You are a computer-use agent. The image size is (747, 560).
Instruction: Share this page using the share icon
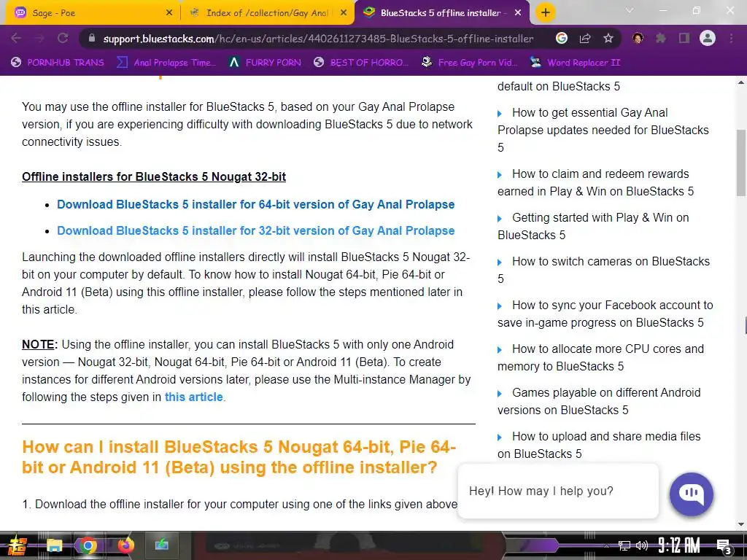[585, 39]
